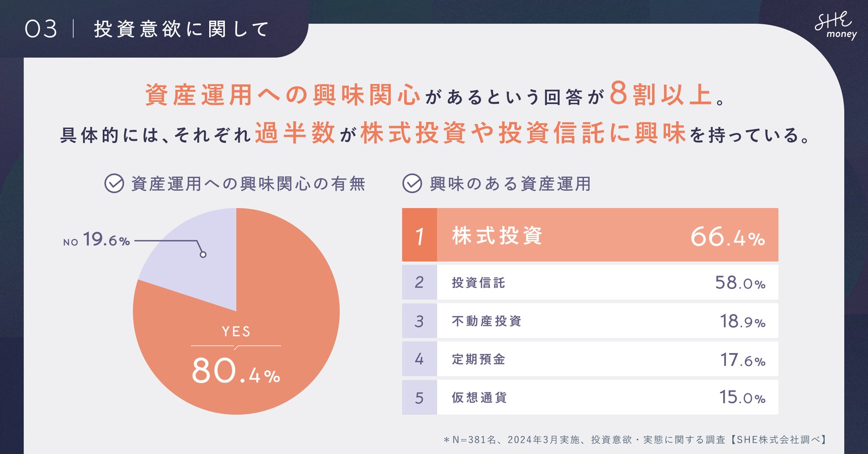Click rank number 2 badge
The height and width of the screenshot is (454, 868).
pos(419,282)
